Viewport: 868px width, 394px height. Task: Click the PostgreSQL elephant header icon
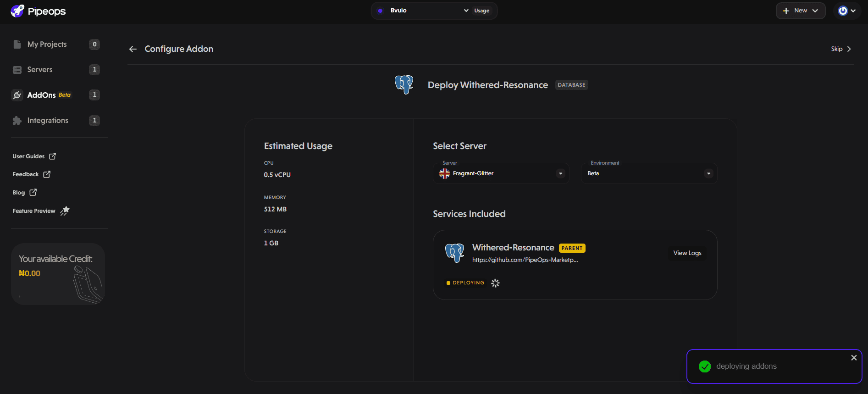coord(404,85)
